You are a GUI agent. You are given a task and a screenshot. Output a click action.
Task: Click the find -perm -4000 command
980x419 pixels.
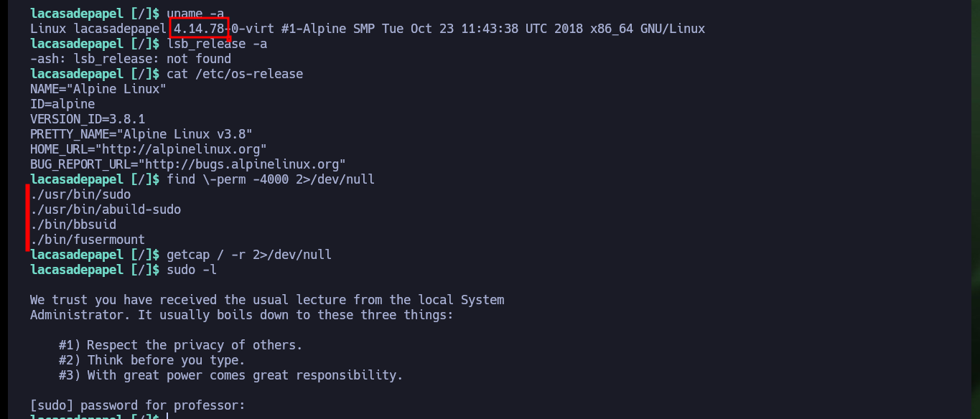click(x=271, y=179)
